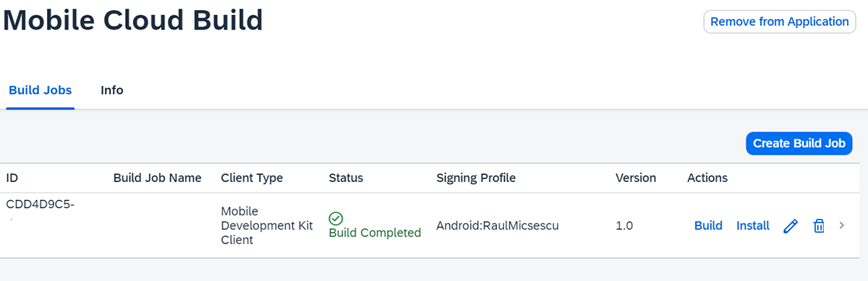The width and height of the screenshot is (868, 281).
Task: Select the Build Jobs tab
Action: point(41,90)
